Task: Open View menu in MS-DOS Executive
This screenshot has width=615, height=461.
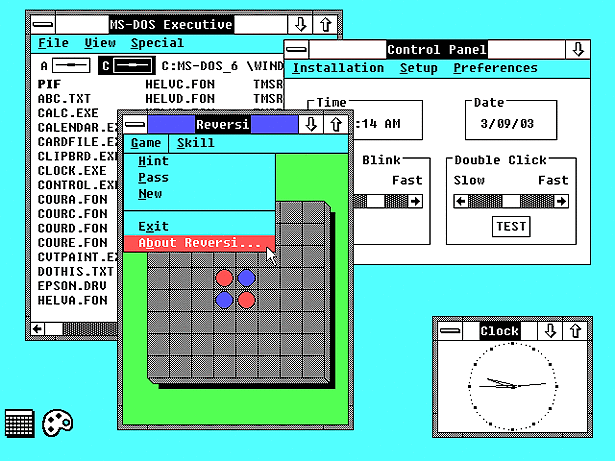Action: coord(100,43)
